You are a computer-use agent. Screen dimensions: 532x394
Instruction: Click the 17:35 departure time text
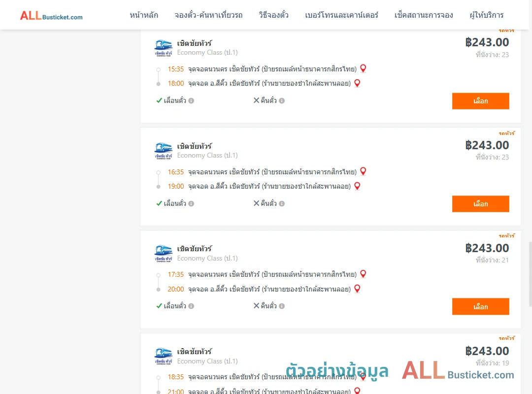point(176,274)
